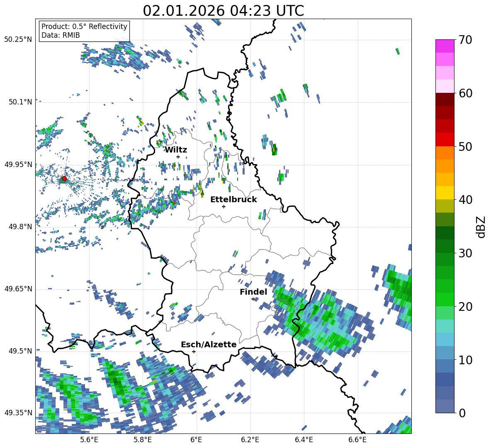The width and height of the screenshot is (491, 448).
Task: Click the Ettelbruck station cross marker
Action: tap(224, 206)
